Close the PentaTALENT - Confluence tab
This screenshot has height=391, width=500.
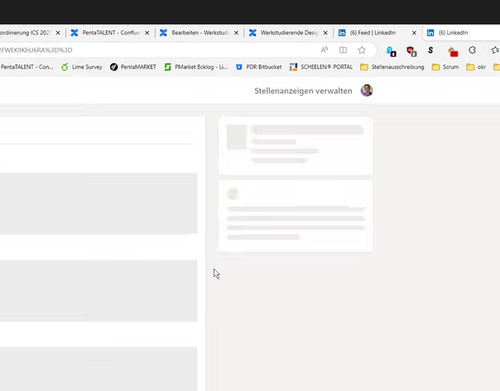tap(147, 33)
